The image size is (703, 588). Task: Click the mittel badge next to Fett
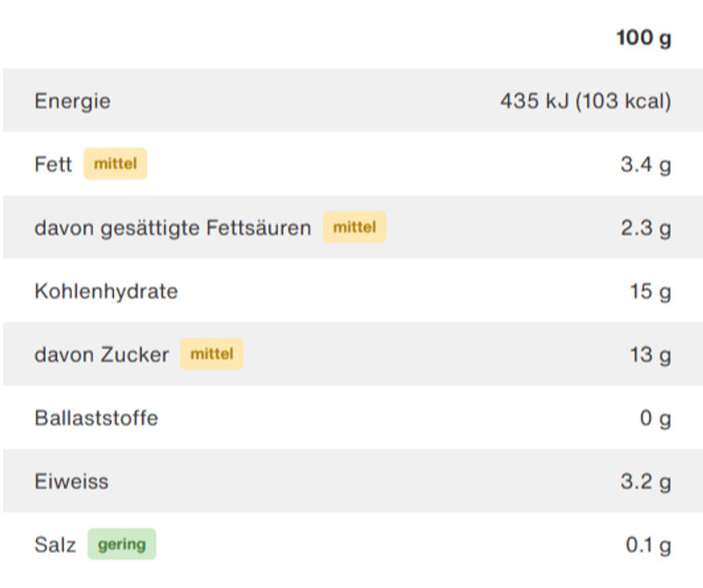click(116, 164)
